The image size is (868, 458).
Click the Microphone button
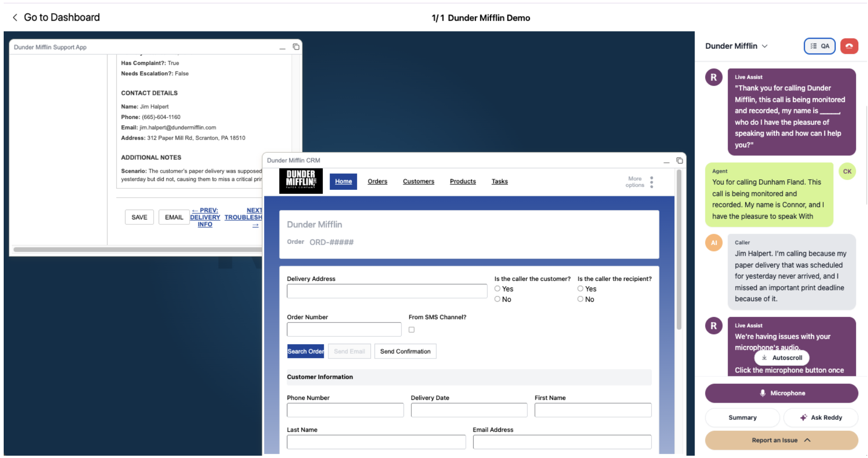(x=781, y=393)
